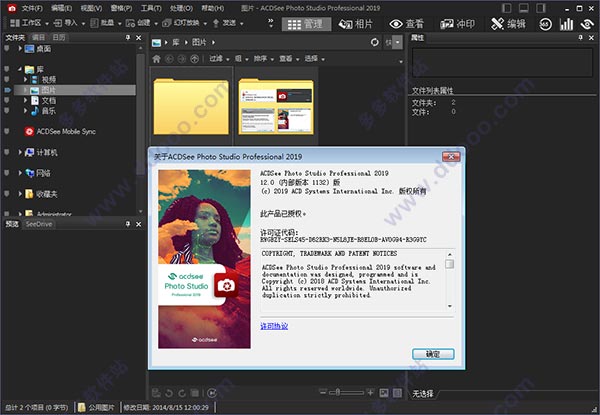Open the 批量 batch dropdown
This screenshot has height=415, width=600.
106,23
